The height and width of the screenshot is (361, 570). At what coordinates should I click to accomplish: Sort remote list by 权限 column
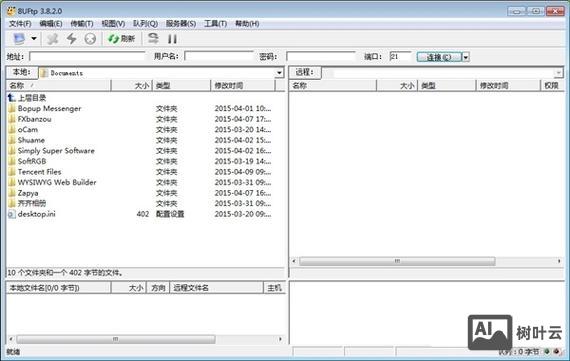click(552, 85)
